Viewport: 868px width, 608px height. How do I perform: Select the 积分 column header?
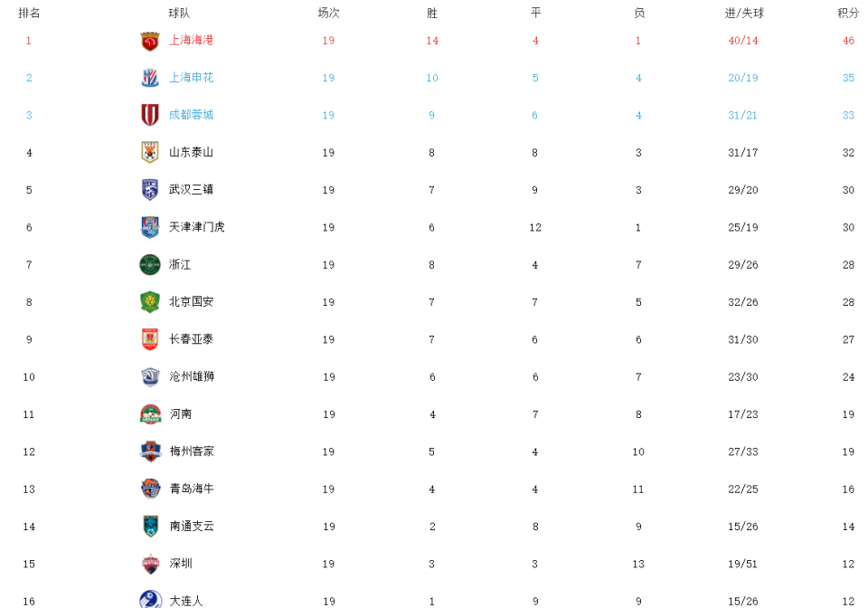(x=848, y=13)
